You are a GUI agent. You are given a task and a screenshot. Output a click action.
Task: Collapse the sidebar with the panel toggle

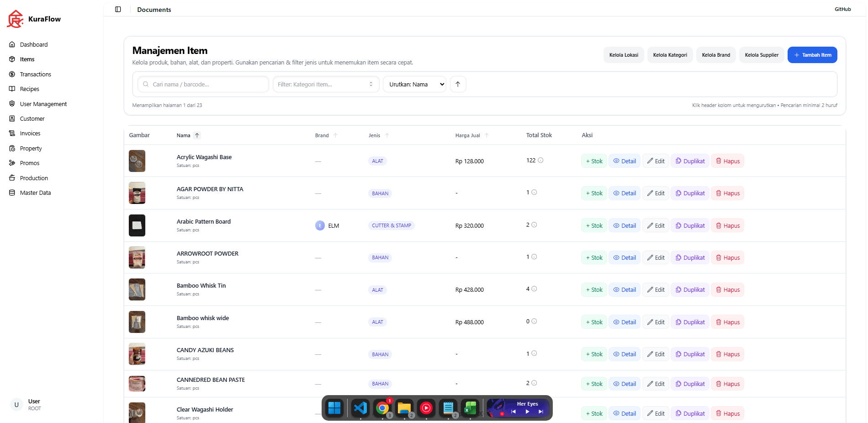[x=118, y=9]
